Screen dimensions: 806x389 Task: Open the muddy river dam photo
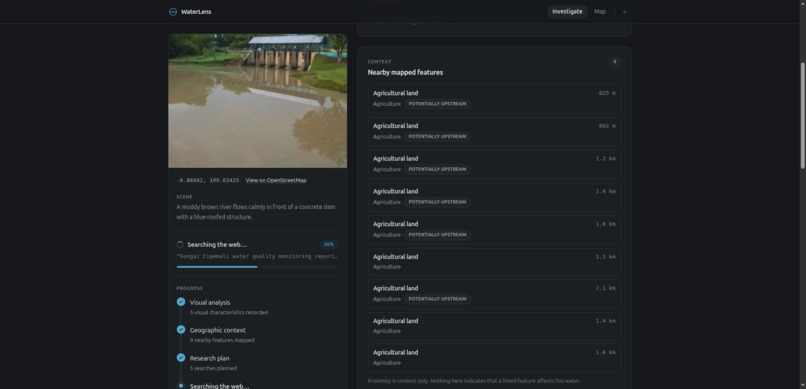[258, 101]
